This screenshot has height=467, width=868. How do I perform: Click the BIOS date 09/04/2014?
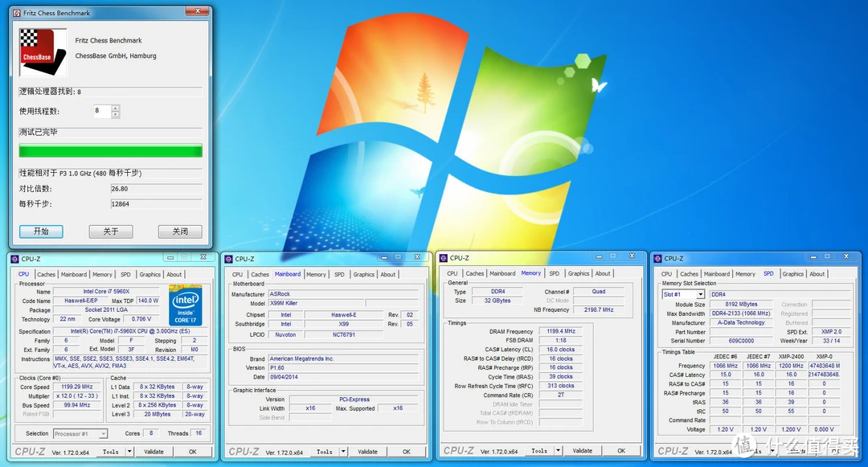[343, 377]
